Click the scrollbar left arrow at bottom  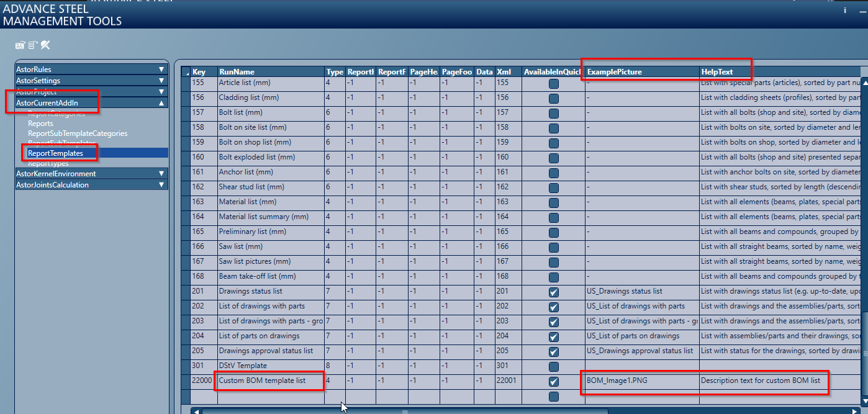click(197, 411)
